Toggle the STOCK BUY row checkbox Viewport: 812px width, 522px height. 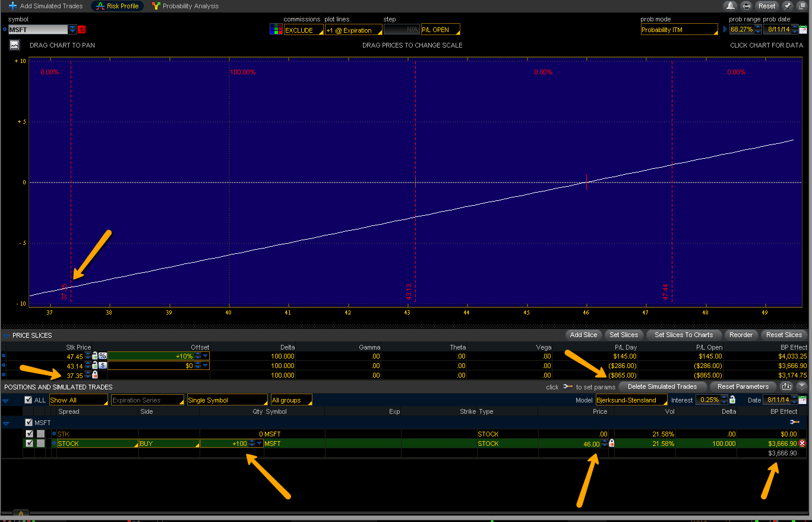coord(29,444)
